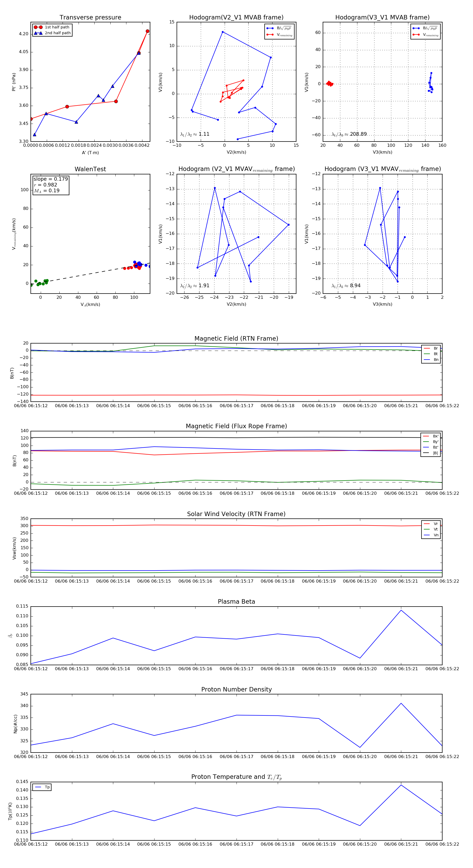Viewport: 473px width, 868px height.
Task: Click the highest blue point in V2_V1 MVAB hodogram
Action: [223, 32]
